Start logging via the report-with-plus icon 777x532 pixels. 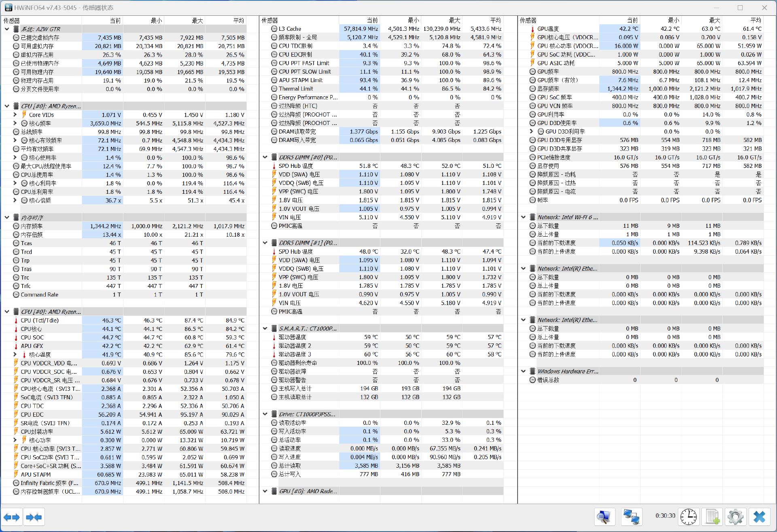tap(712, 517)
